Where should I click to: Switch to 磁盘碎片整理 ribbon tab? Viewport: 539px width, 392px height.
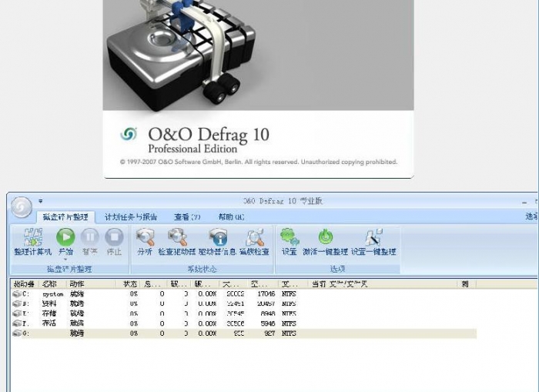pyautogui.click(x=65, y=217)
